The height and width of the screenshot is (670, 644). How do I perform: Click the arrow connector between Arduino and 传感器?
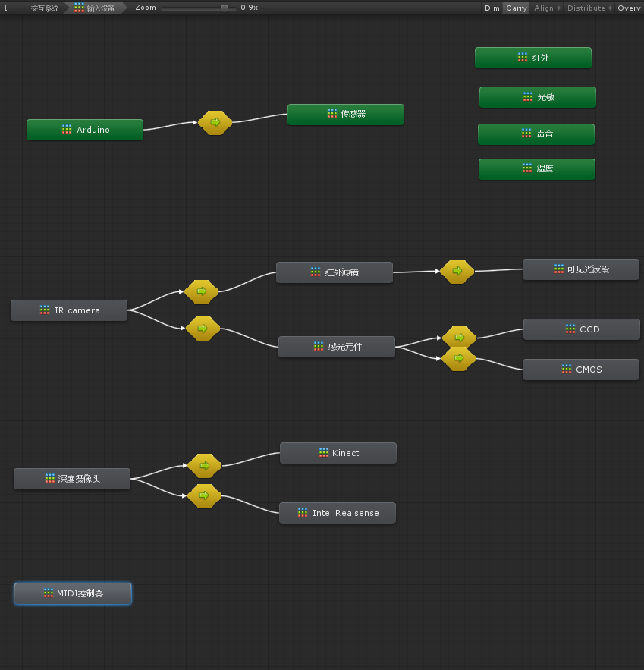point(215,123)
